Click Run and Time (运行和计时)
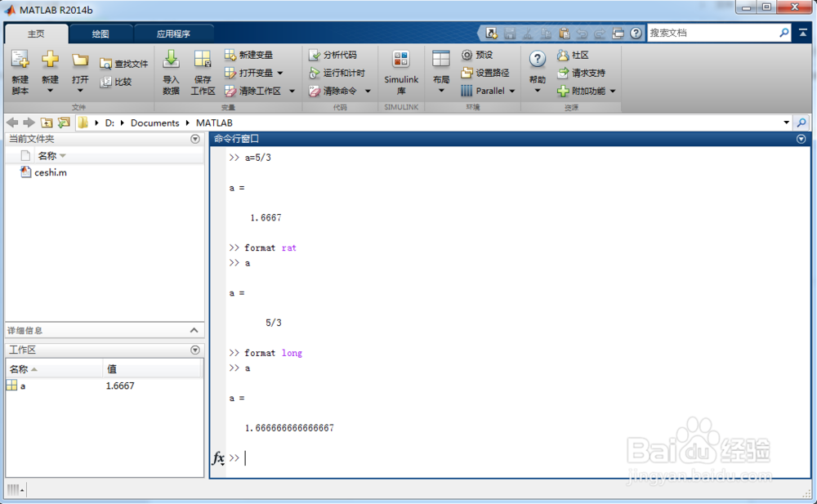 tap(337, 73)
